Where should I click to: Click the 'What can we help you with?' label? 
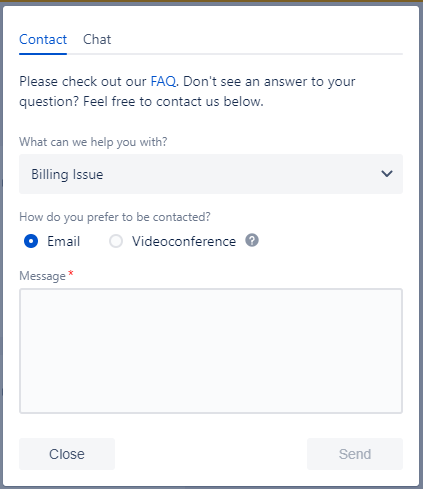93,142
